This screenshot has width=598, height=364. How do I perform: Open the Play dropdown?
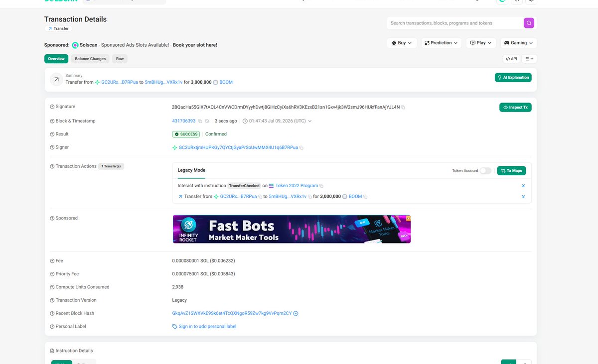[x=481, y=43]
